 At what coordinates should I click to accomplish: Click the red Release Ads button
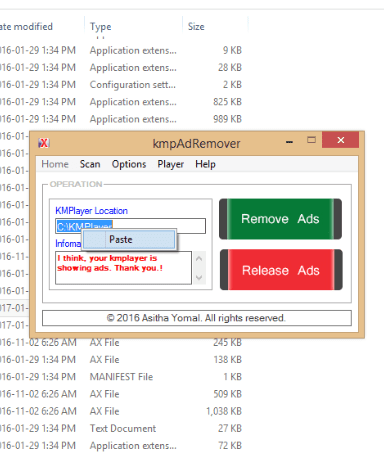pos(281,270)
